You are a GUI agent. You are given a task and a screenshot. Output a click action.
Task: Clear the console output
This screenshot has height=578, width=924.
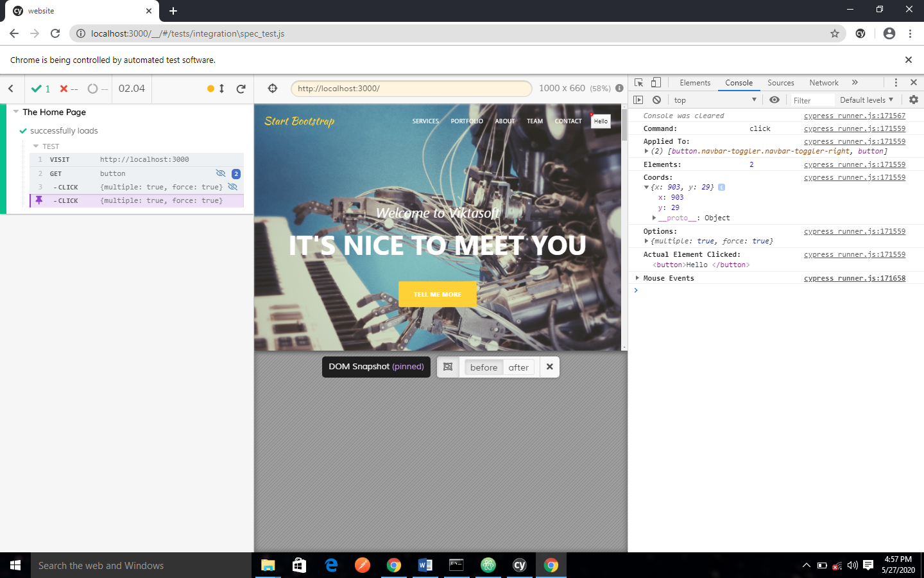tap(656, 100)
